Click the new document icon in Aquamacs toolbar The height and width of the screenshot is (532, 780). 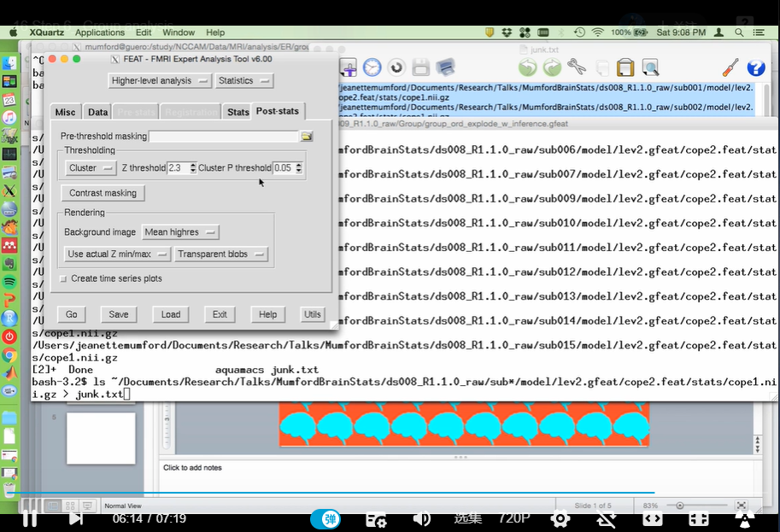click(x=348, y=67)
